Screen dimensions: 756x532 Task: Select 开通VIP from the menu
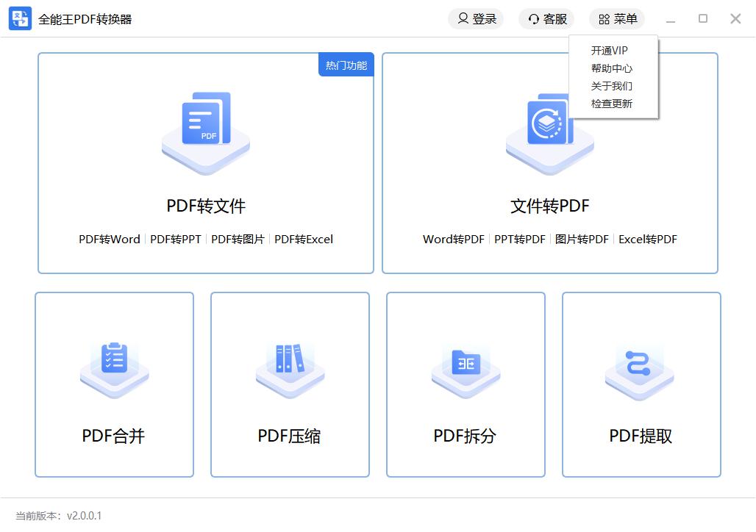tap(610, 51)
